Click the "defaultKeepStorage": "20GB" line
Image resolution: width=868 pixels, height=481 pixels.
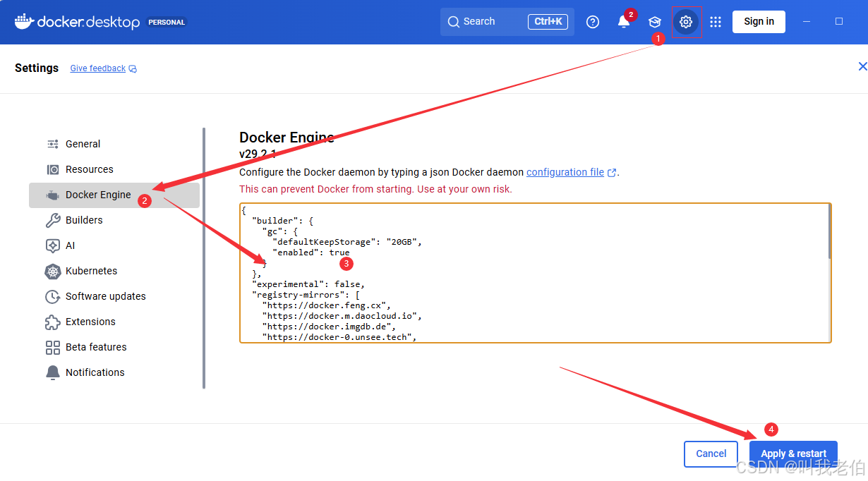[347, 242]
